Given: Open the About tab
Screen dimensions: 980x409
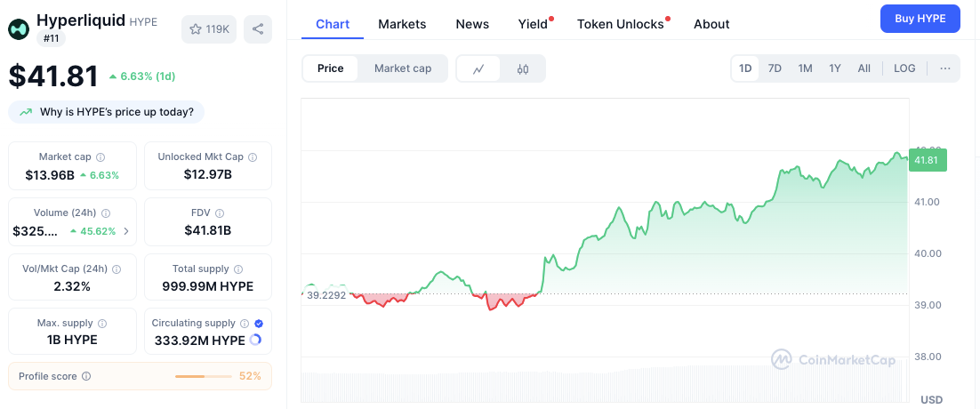Looking at the screenshot, I should click(x=711, y=24).
